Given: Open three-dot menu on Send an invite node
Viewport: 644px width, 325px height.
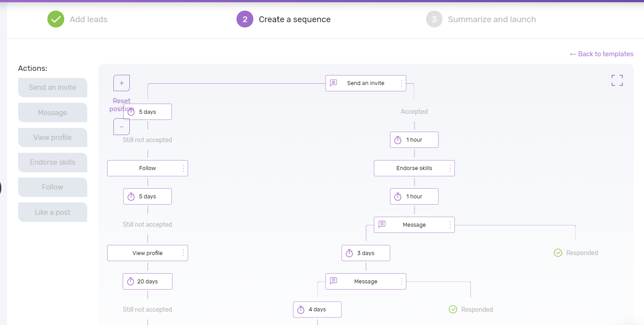Looking at the screenshot, I should tap(402, 83).
